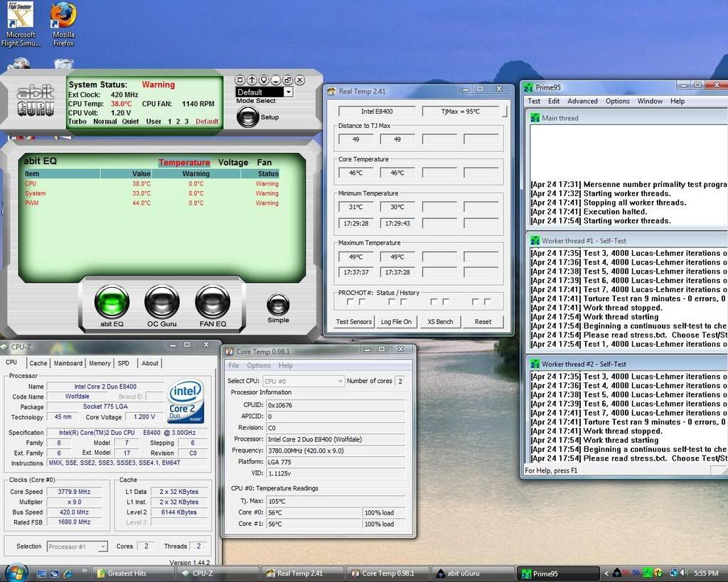Click the XS Bench button
The width and height of the screenshot is (728, 582).
(x=440, y=321)
